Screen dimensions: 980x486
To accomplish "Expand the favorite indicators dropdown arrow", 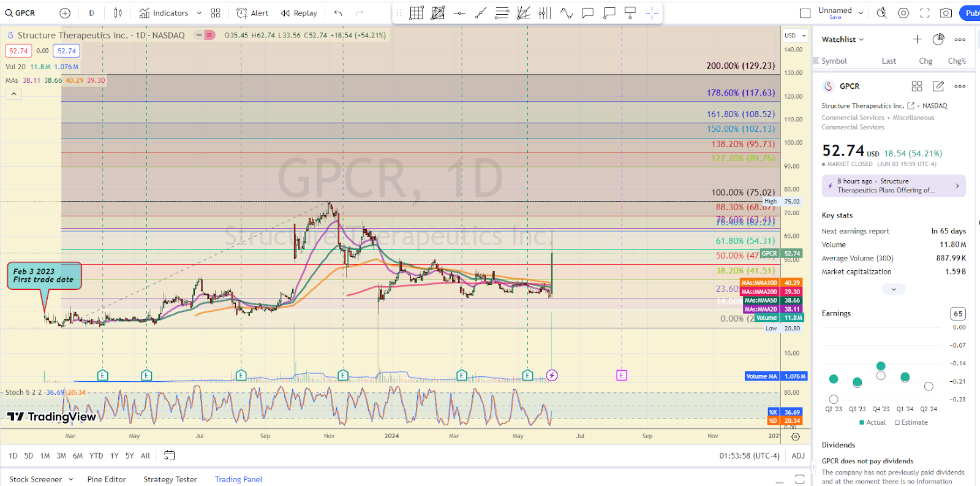I will 199,13.
